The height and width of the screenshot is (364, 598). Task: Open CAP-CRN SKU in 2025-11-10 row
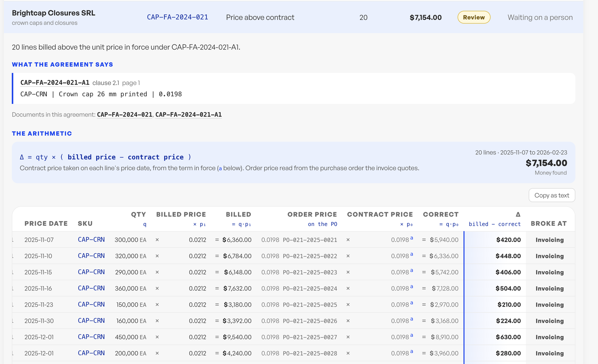pos(91,256)
